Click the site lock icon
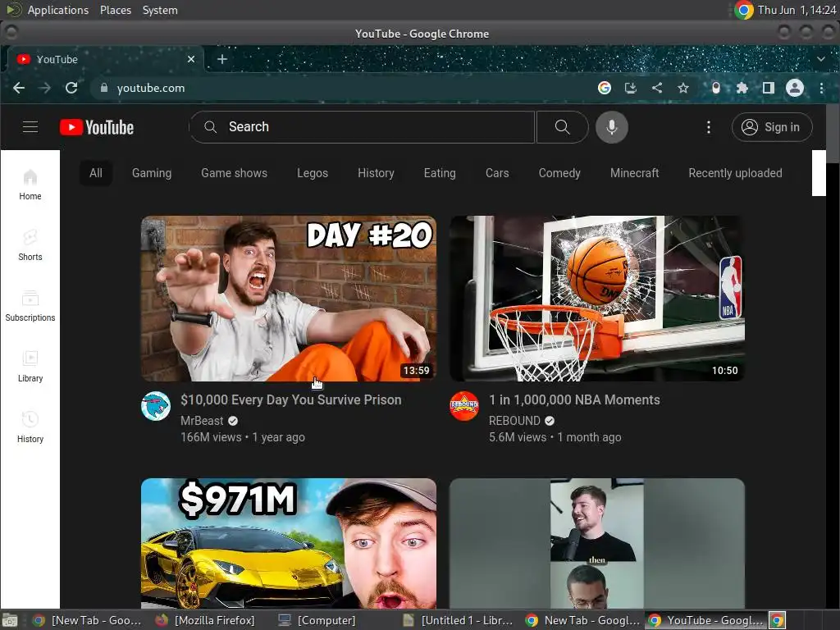Viewport: 840px width, 630px height. (104, 88)
